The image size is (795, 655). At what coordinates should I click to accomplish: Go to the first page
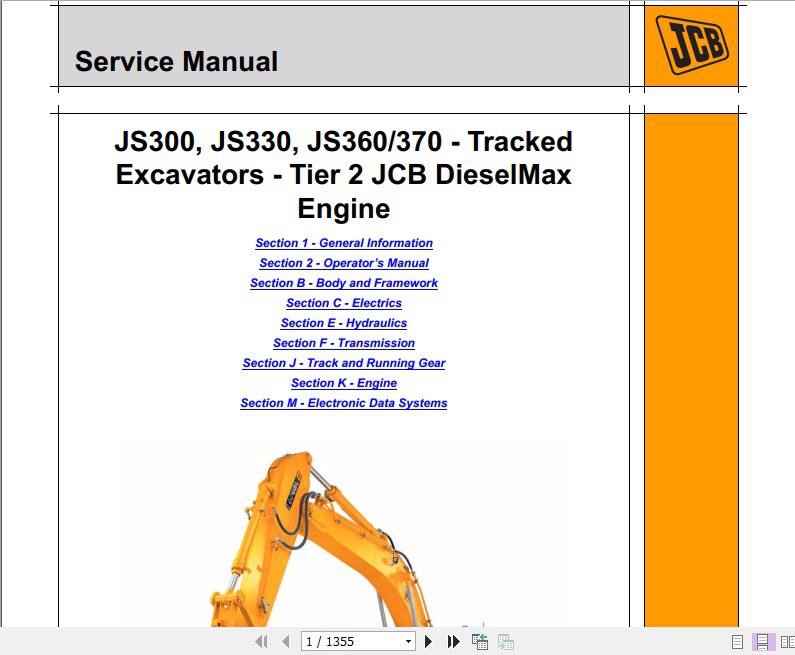(x=261, y=642)
